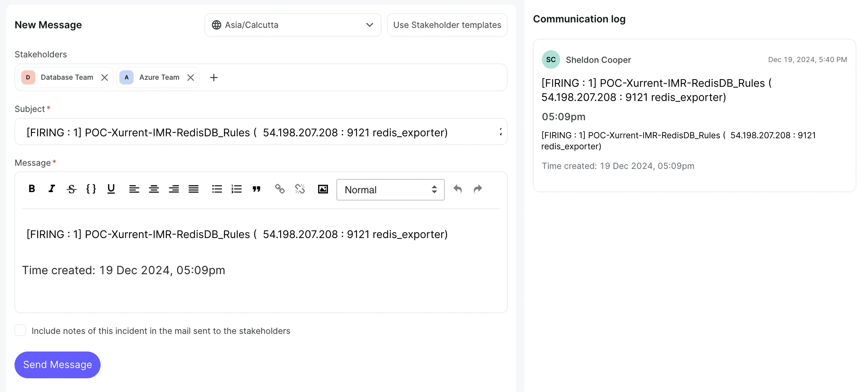Open the Asia/Calcutta timezone dropdown
868x392 pixels.
pos(292,25)
